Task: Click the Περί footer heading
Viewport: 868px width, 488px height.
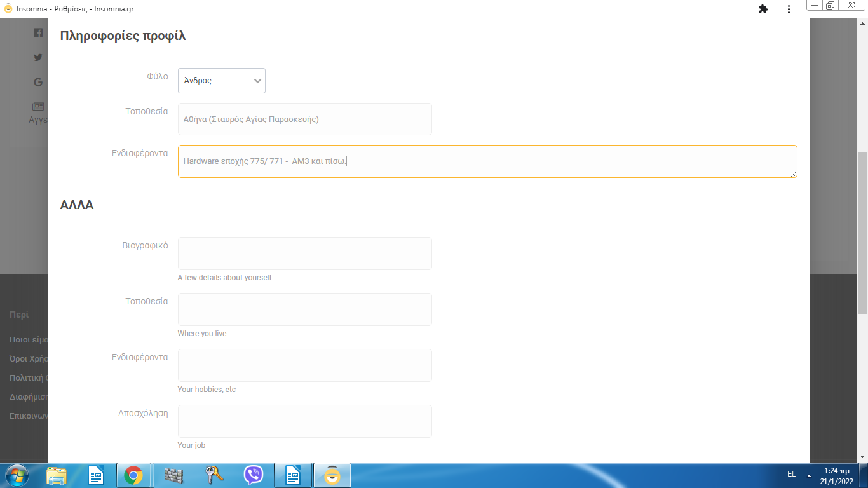Action: click(x=19, y=315)
